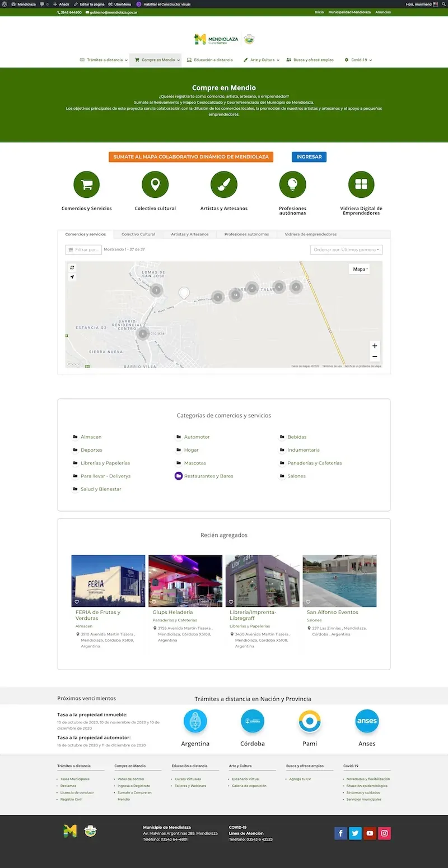
Task: Open the Salud y Bienestar category link
Action: pos(101,489)
